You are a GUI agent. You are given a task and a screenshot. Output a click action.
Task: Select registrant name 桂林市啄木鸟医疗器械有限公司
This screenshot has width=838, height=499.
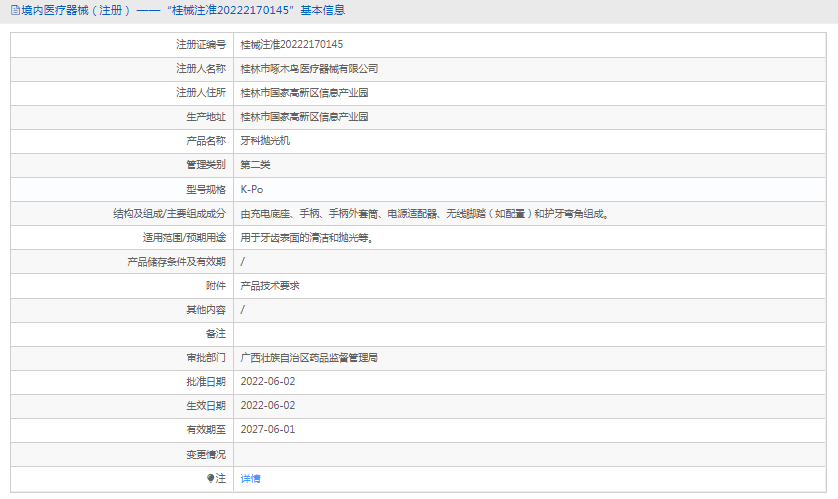click(309, 68)
